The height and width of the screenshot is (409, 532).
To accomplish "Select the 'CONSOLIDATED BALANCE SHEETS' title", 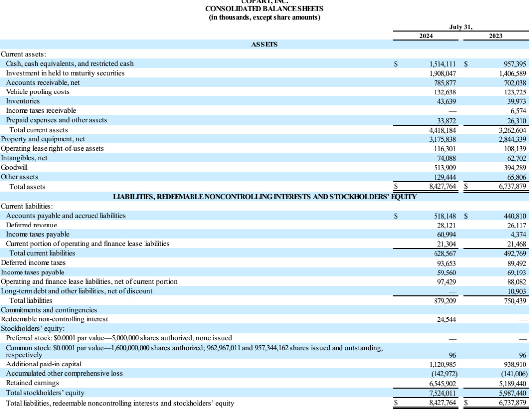I will click(264, 9).
